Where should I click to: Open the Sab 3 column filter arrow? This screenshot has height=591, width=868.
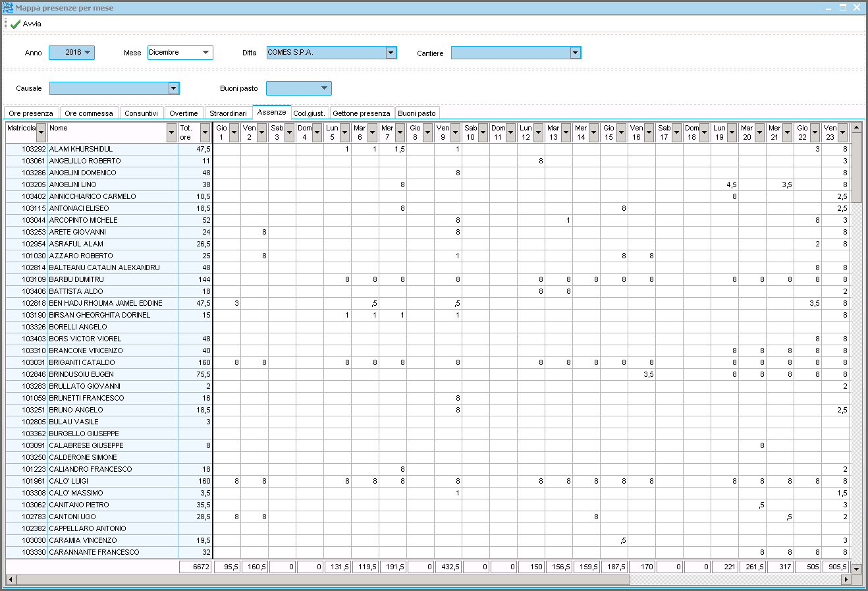click(289, 132)
